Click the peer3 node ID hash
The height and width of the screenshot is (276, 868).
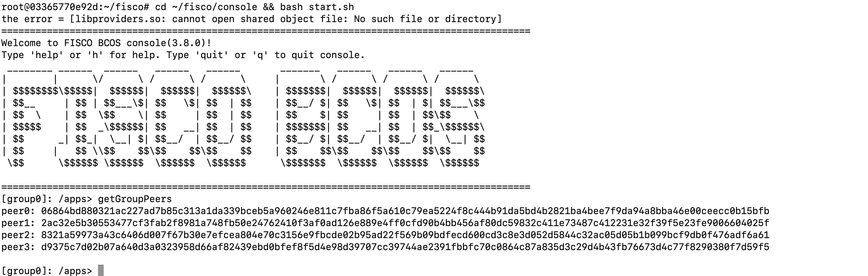point(405,247)
